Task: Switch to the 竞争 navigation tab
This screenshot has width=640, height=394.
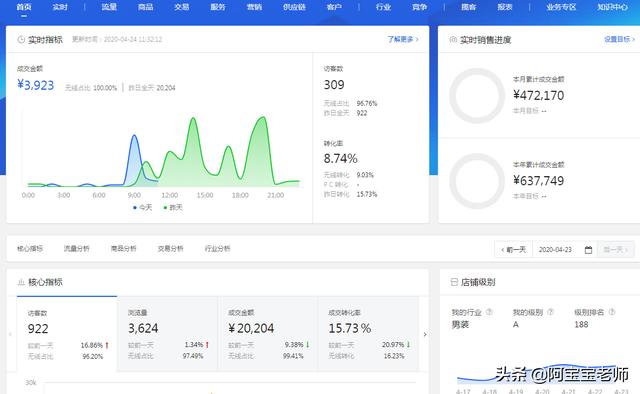Action: tap(419, 7)
